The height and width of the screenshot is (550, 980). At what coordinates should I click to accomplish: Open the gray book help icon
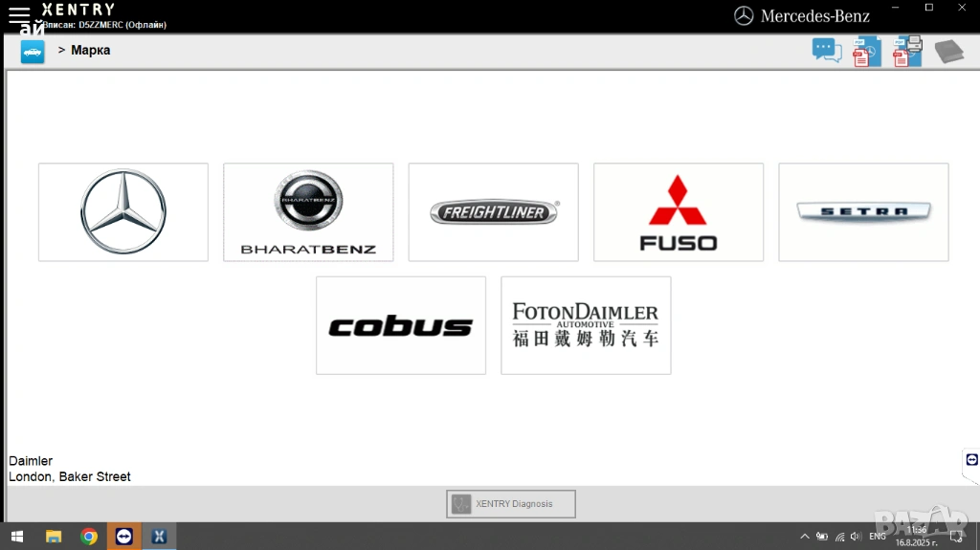pyautogui.click(x=948, y=52)
